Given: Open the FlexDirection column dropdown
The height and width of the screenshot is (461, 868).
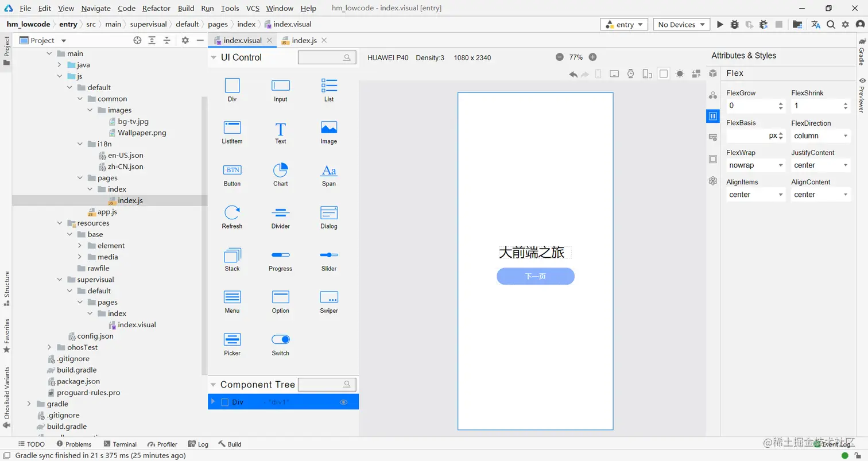Looking at the screenshot, I should pos(821,136).
